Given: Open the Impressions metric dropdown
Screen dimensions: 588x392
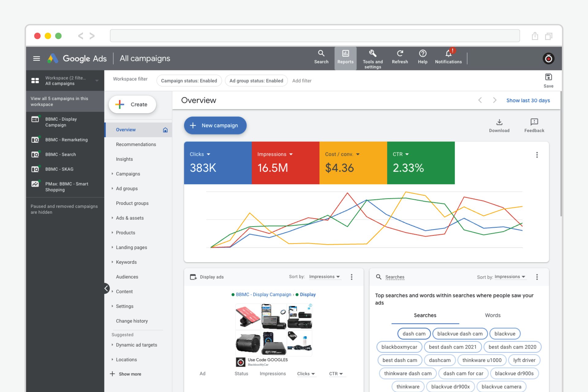Looking at the screenshot, I should tap(275, 154).
